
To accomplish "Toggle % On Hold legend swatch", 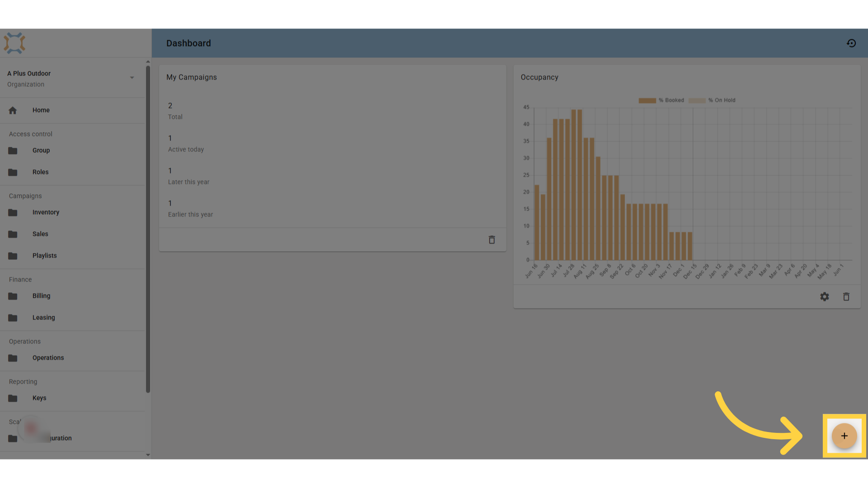I will (x=697, y=100).
